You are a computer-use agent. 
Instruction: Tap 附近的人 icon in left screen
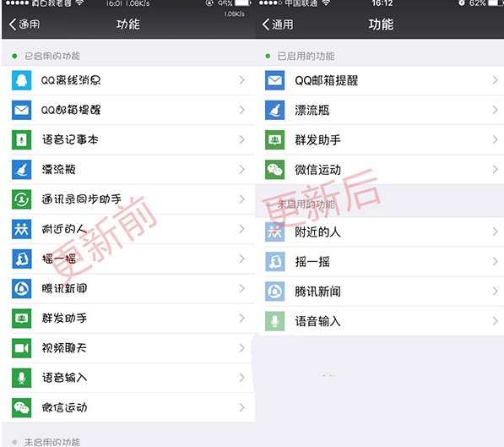pos(22,229)
